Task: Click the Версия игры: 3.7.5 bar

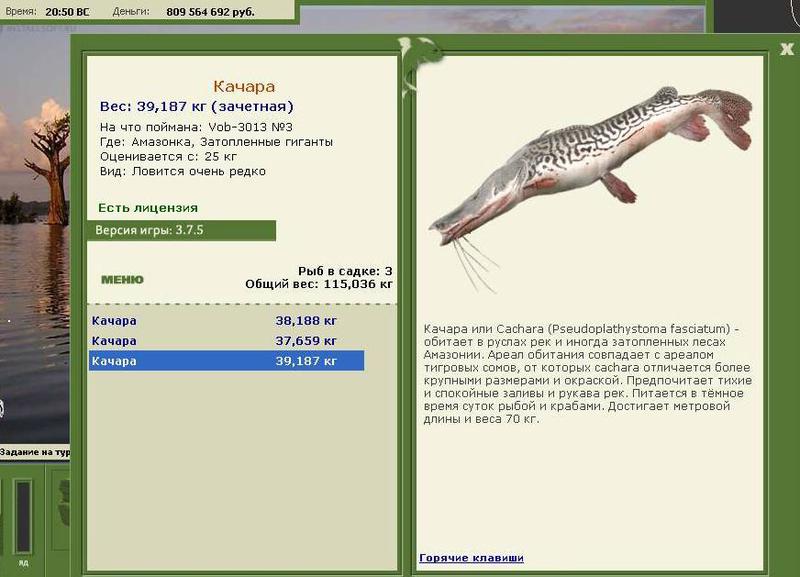Action: (182, 231)
